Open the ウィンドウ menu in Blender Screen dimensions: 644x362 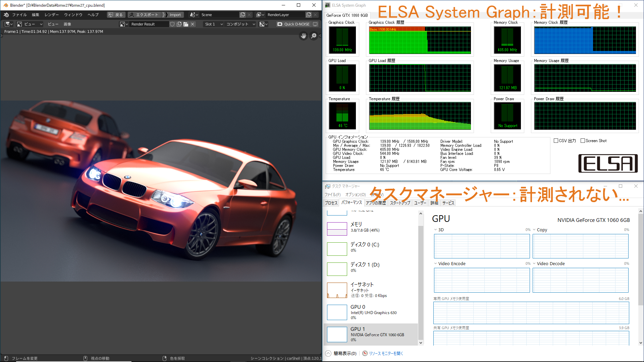[73, 15]
